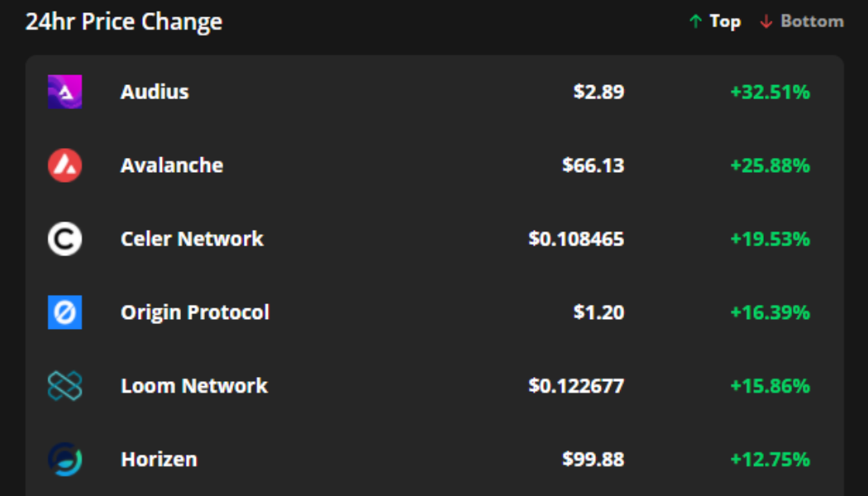Open the Origin Protocol icon
The width and height of the screenshot is (868, 496).
pos(63,312)
